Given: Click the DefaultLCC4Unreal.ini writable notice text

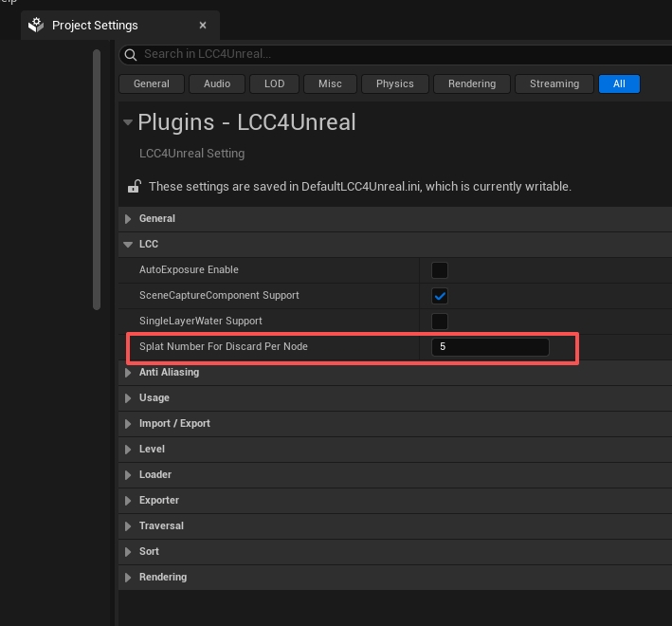Looking at the screenshot, I should (360, 187).
